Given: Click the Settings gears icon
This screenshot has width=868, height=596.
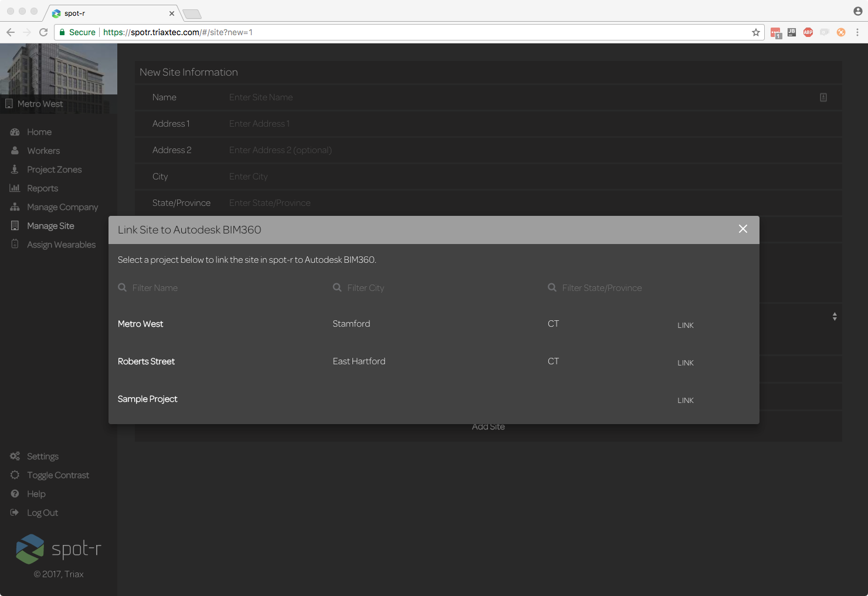Looking at the screenshot, I should point(15,456).
